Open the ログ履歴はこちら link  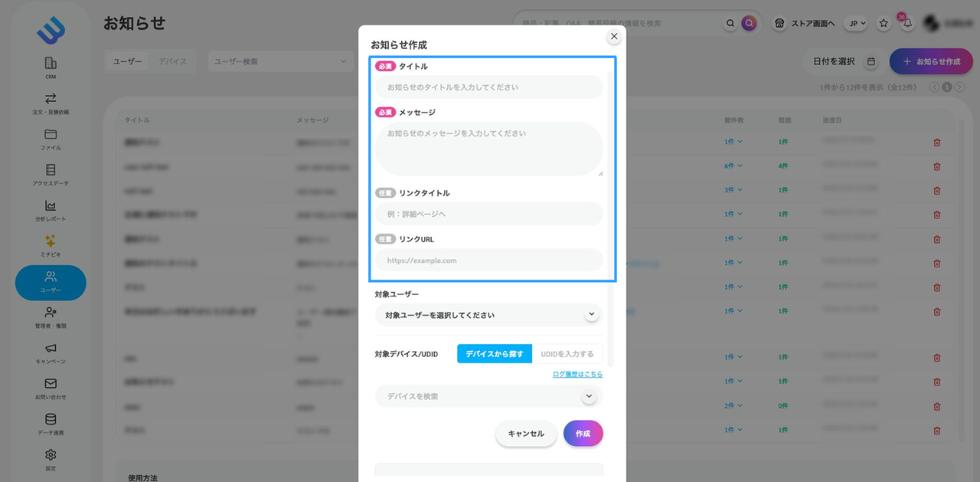[577, 375]
